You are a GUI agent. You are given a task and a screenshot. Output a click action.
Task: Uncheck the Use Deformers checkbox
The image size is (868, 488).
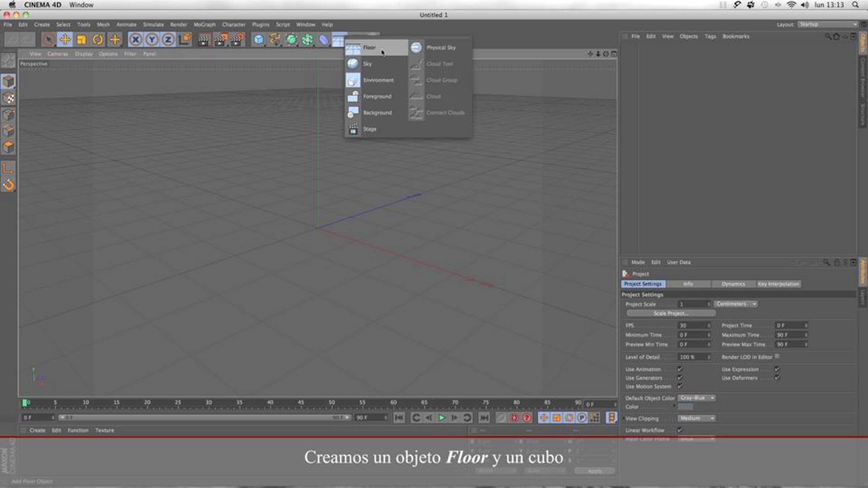point(777,378)
